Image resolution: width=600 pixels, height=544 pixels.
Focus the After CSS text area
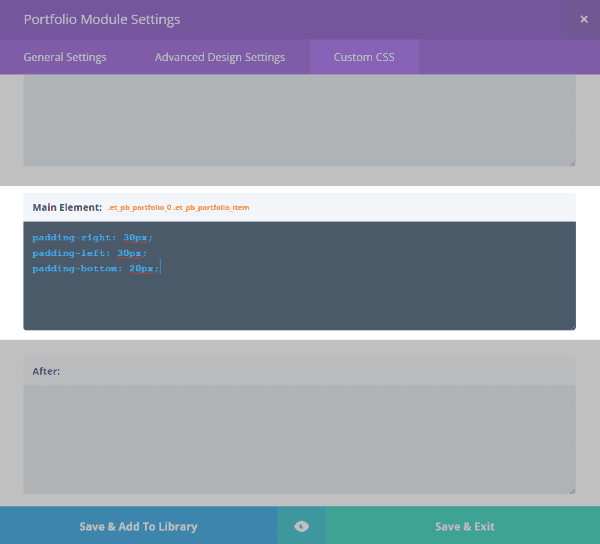[x=299, y=438]
